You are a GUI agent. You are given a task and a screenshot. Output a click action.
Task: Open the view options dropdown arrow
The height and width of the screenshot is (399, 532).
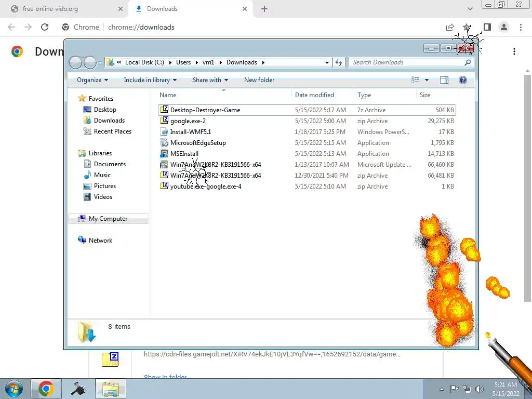427,80
